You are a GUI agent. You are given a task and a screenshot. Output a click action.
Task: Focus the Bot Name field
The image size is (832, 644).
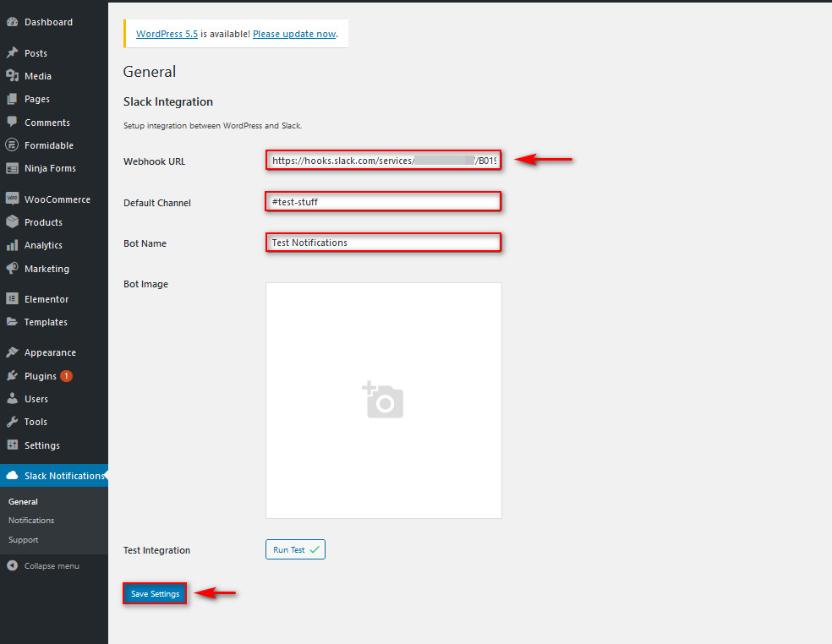coord(383,243)
